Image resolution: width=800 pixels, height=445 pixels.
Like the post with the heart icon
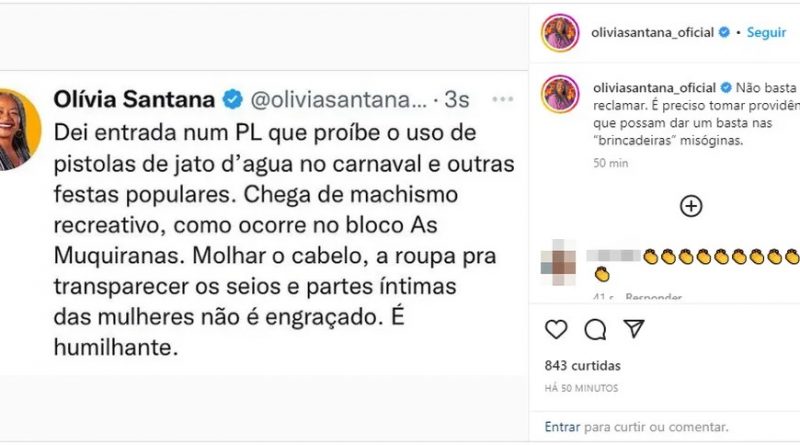tap(556, 329)
